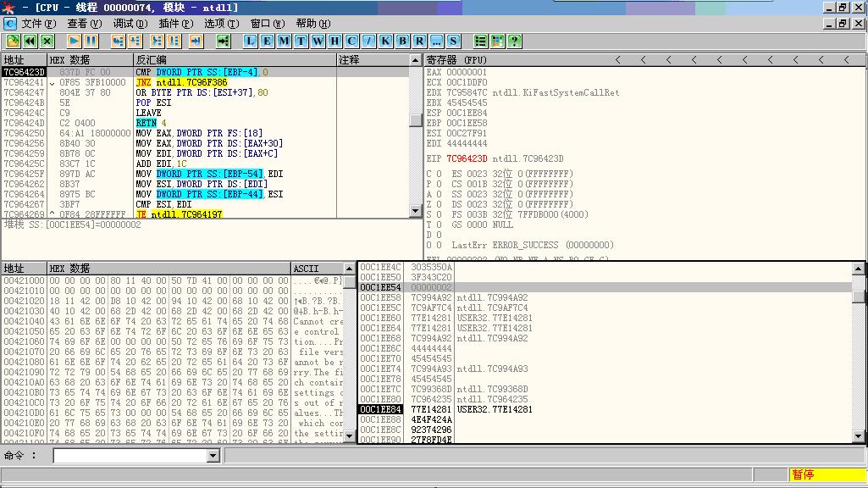Click the dump pane scroll down arrow
Image resolution: width=868 pixels, height=488 pixels.
[349, 436]
